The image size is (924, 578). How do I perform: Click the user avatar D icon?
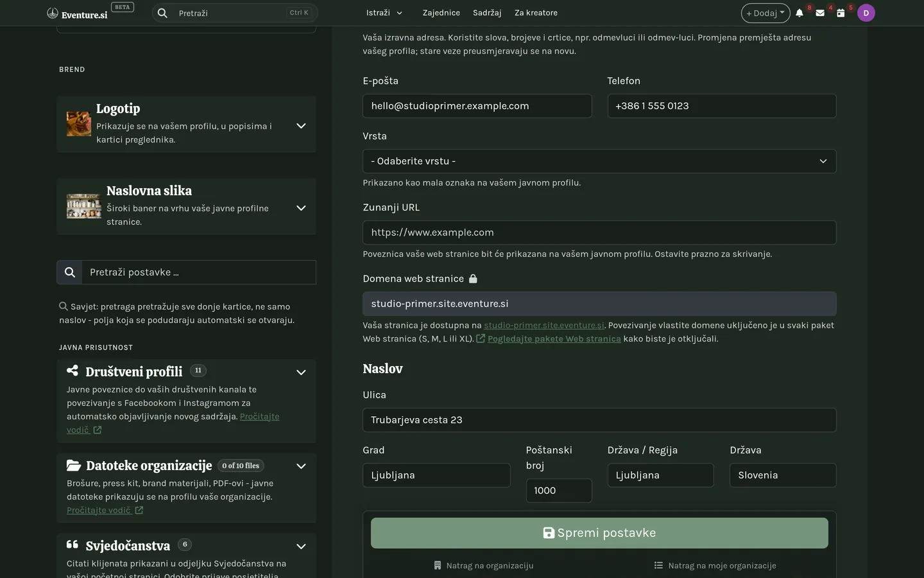tap(866, 13)
